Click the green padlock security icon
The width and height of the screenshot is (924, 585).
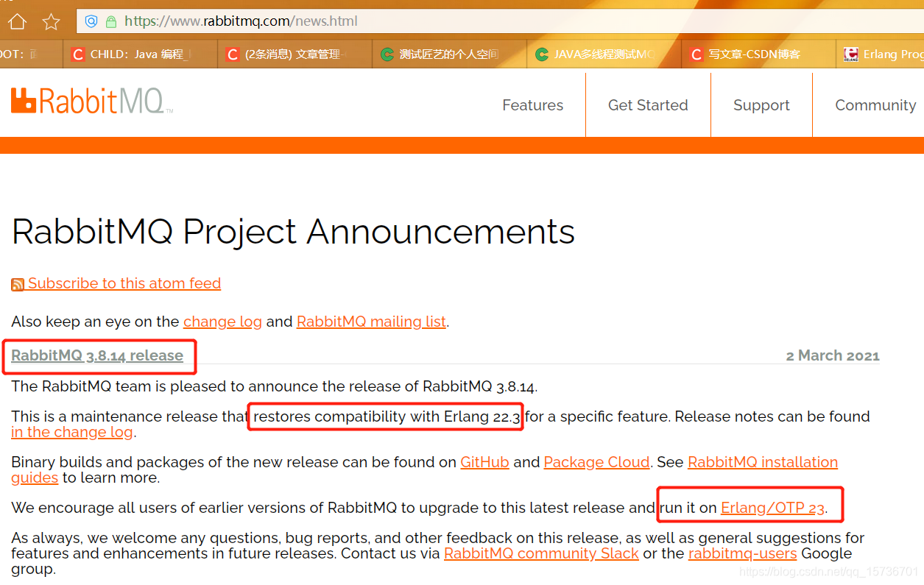click(x=111, y=21)
